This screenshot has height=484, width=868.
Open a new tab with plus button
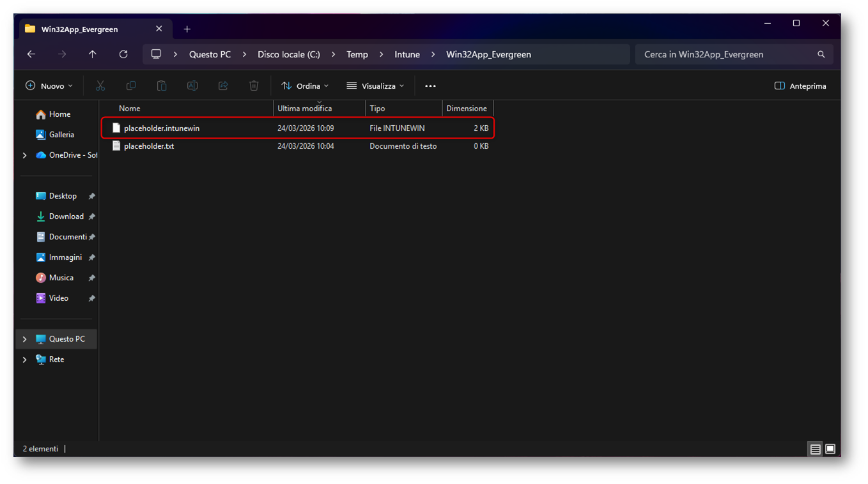point(187,29)
